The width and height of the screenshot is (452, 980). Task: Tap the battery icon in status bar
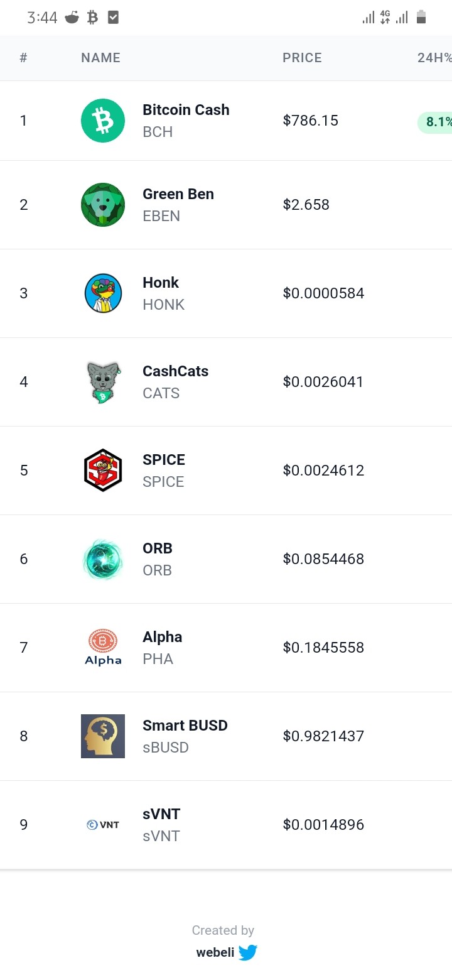421,17
